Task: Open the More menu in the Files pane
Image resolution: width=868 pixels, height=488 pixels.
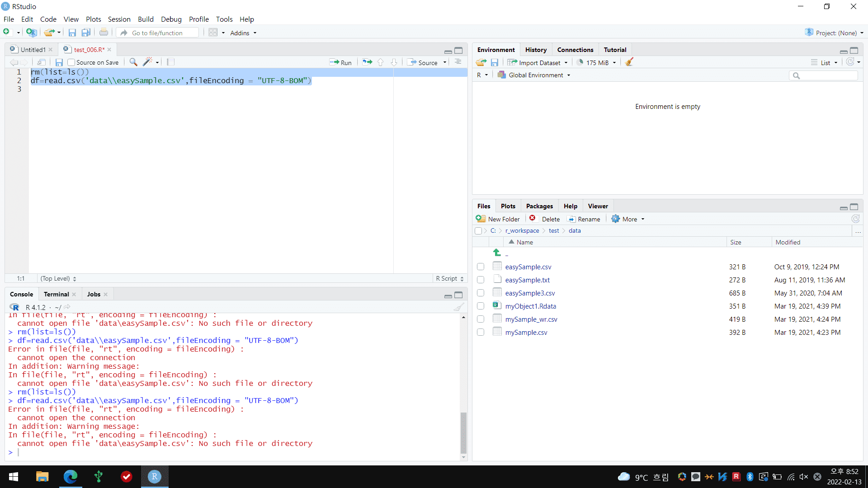Action: click(x=628, y=219)
